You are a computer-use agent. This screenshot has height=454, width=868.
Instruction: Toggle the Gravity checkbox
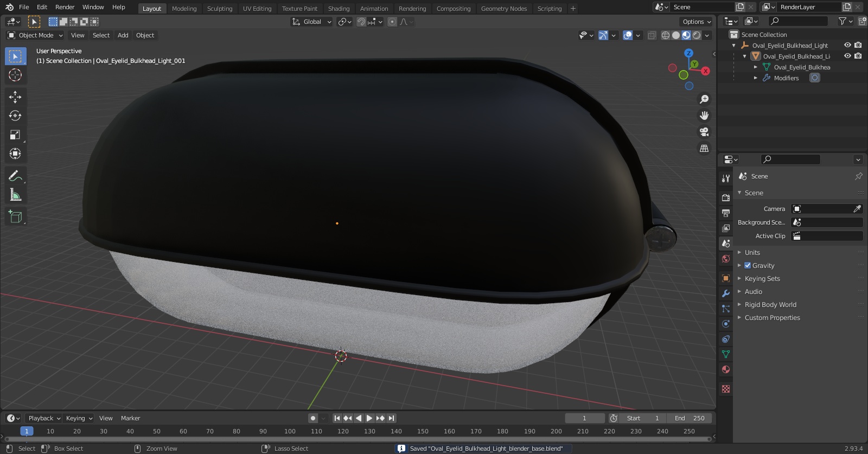click(748, 266)
